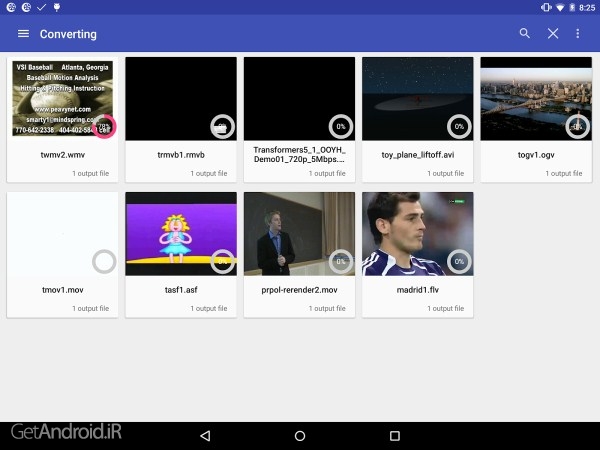The image size is (600, 450).
Task: Click the Converting title in the app bar
Action: 68,34
